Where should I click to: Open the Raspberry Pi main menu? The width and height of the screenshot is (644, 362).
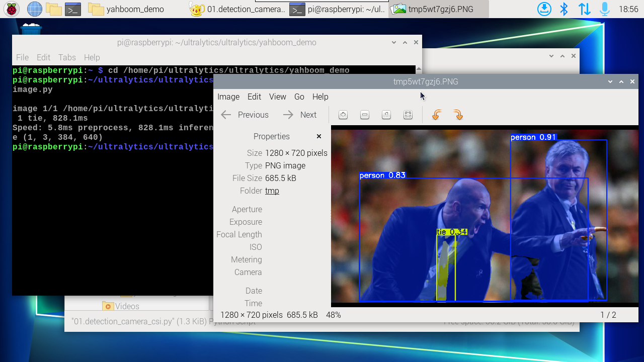[x=12, y=9]
